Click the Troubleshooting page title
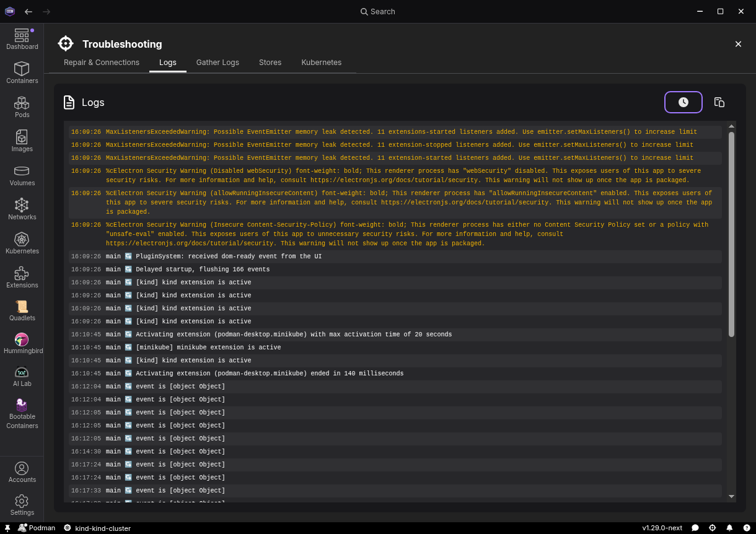 122,44
